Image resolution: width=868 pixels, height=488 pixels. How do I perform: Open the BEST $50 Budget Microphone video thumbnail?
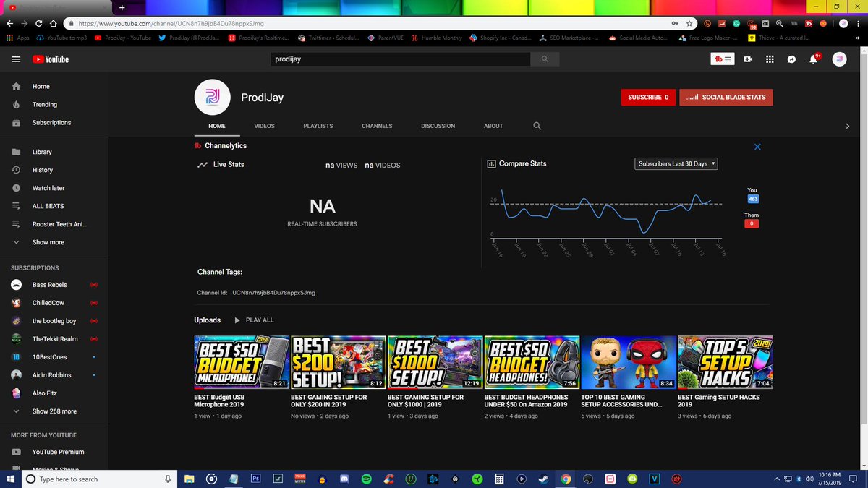coord(242,362)
